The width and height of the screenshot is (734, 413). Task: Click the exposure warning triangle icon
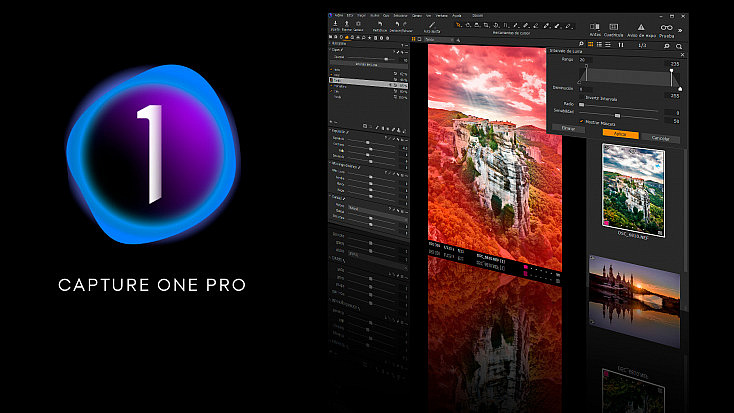641,28
